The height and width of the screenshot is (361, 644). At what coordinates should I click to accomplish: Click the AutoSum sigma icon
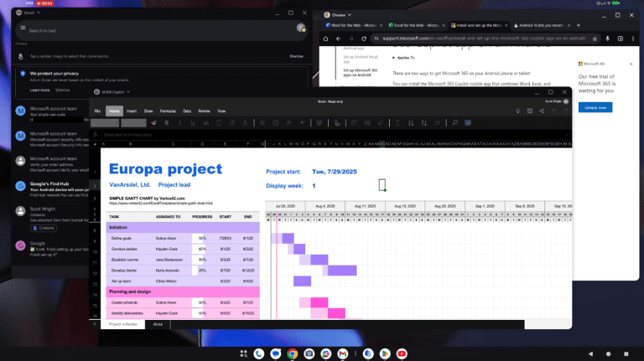tap(397, 122)
